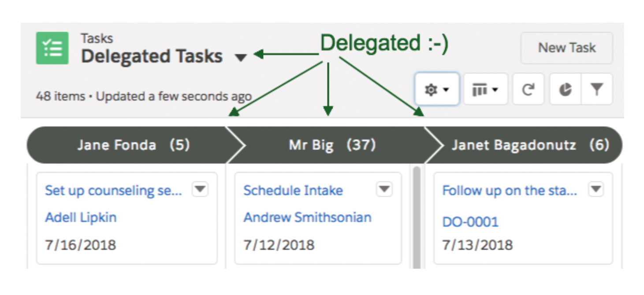644x295 pixels.
Task: Open the Kanban display-as view switcher
Action: [x=485, y=90]
